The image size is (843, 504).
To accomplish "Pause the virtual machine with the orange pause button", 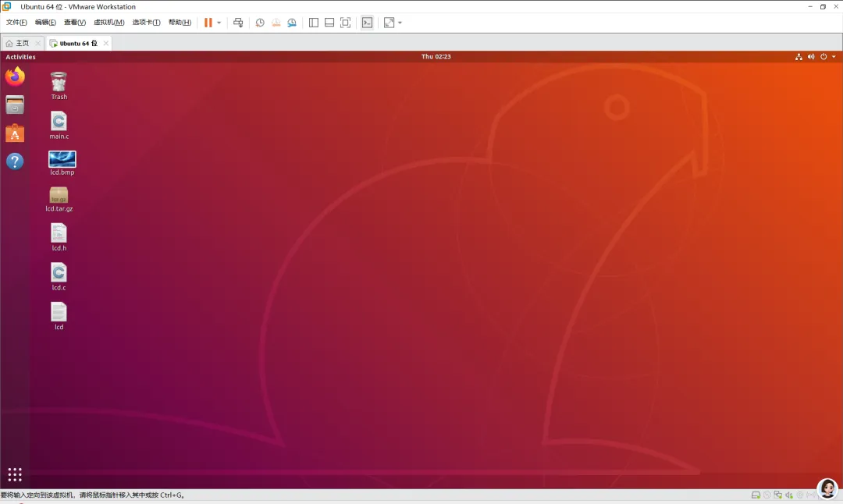I will 208,23.
